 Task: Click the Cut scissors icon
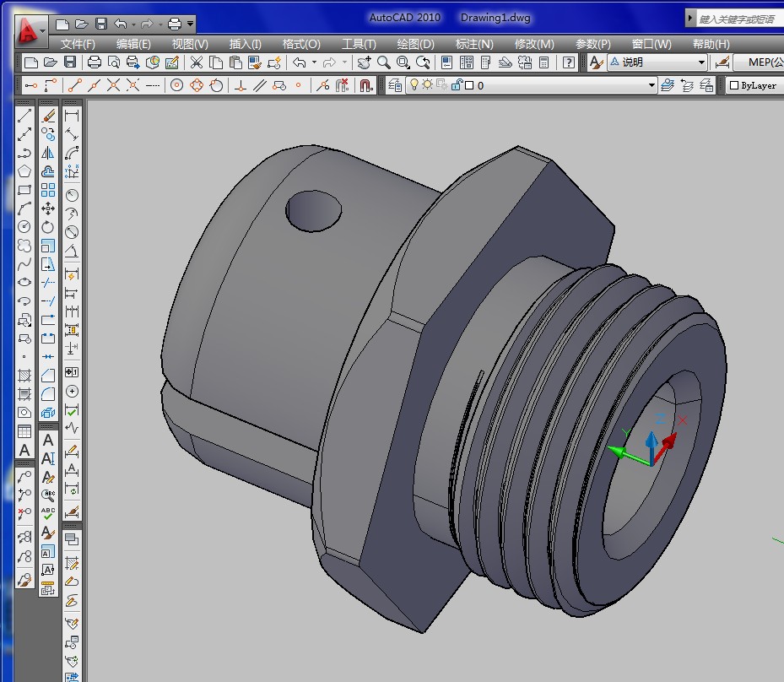(196, 62)
